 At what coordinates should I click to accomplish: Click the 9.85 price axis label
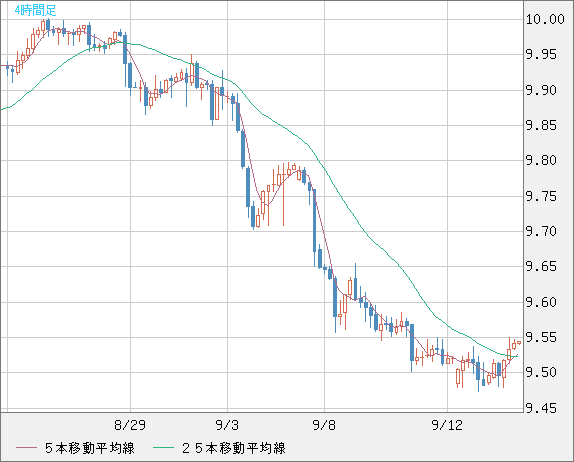coord(541,125)
